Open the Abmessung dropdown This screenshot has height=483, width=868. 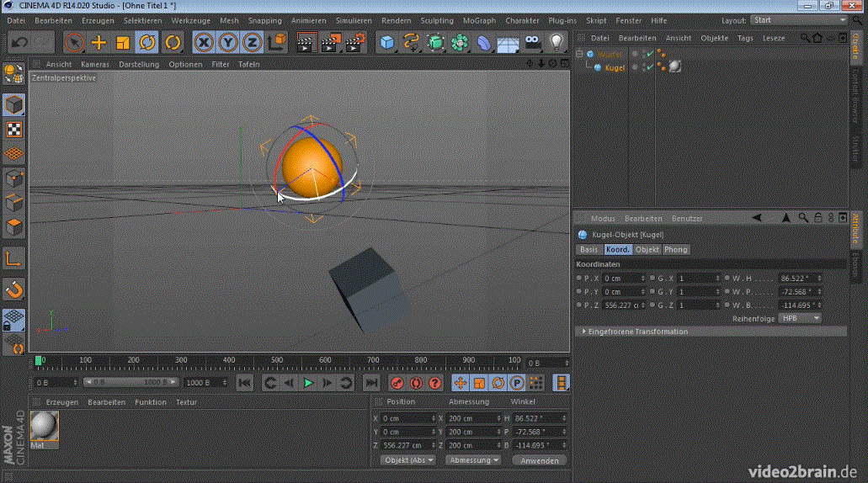(x=474, y=460)
